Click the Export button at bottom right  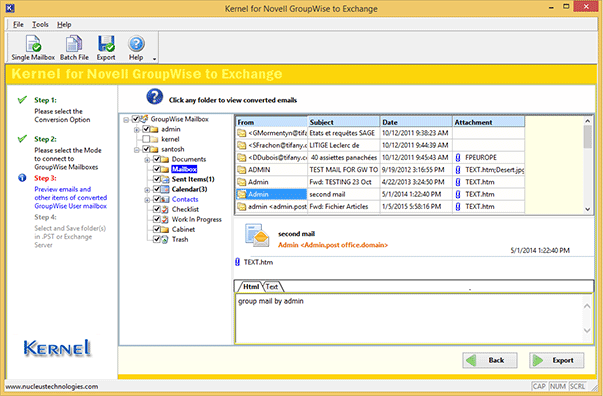[x=556, y=360]
